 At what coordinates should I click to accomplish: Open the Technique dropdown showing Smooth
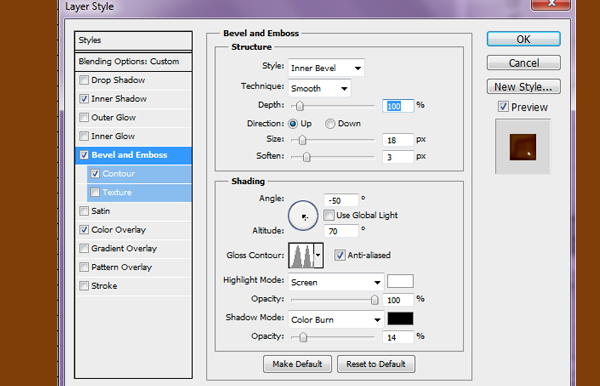(320, 88)
